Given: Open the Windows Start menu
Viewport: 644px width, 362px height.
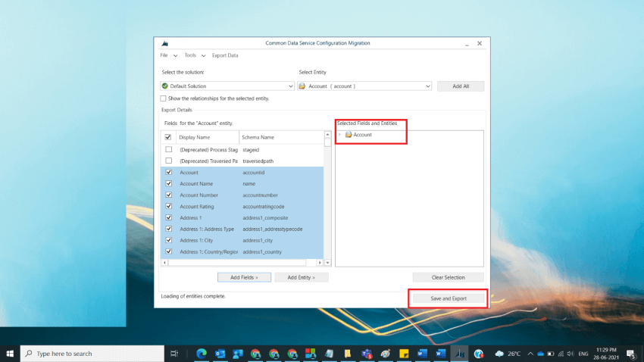Looking at the screenshot, I should coord(10,354).
